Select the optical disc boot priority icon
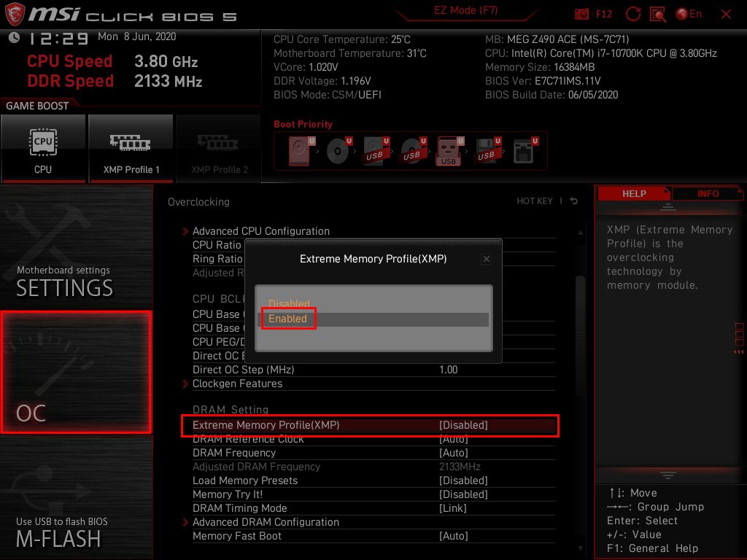This screenshot has height=560, width=747. [339, 151]
